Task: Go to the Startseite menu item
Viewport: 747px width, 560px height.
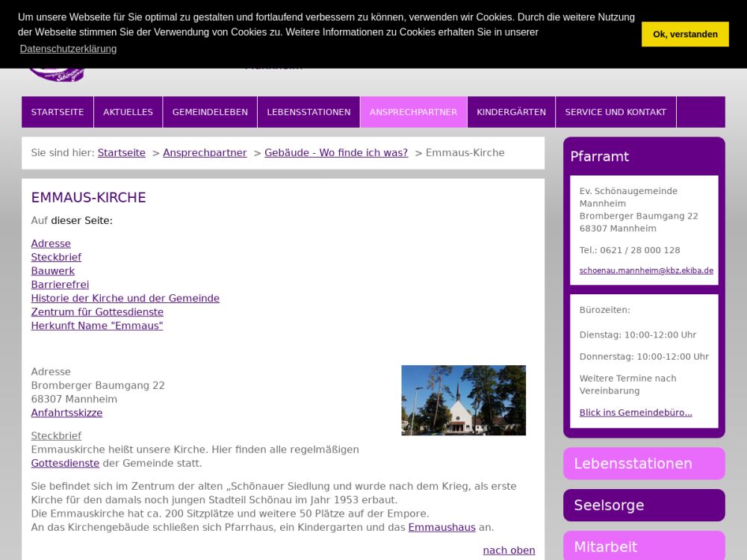Action: coord(58,112)
